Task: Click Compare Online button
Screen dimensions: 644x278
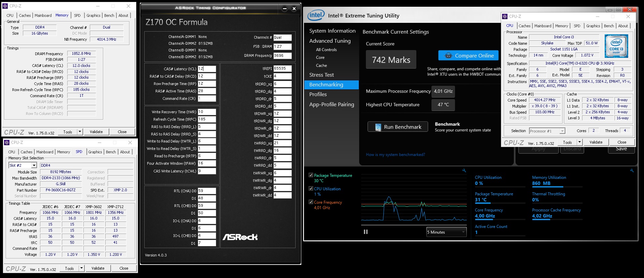Action: (468, 55)
